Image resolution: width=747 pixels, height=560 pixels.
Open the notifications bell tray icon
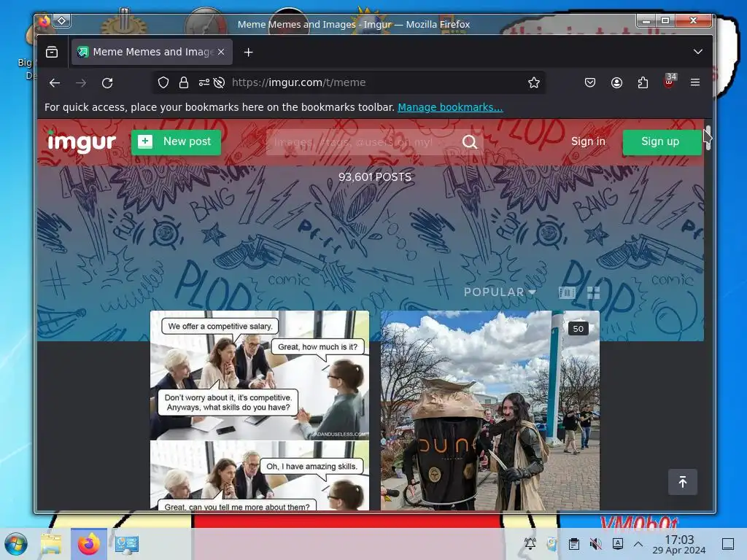point(530,543)
